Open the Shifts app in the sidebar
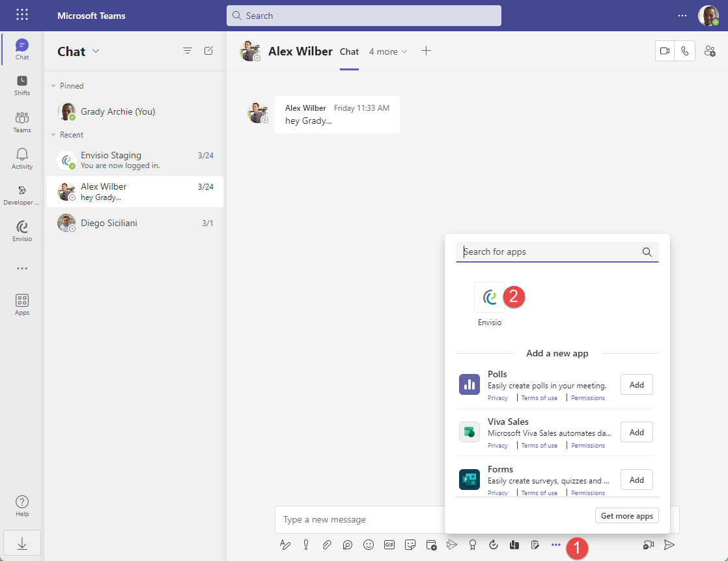 [21, 85]
